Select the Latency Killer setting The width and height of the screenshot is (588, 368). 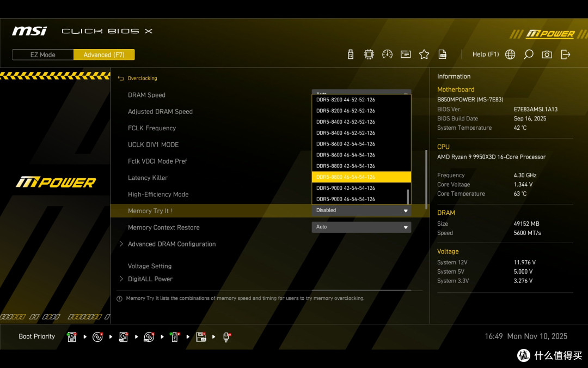(148, 178)
